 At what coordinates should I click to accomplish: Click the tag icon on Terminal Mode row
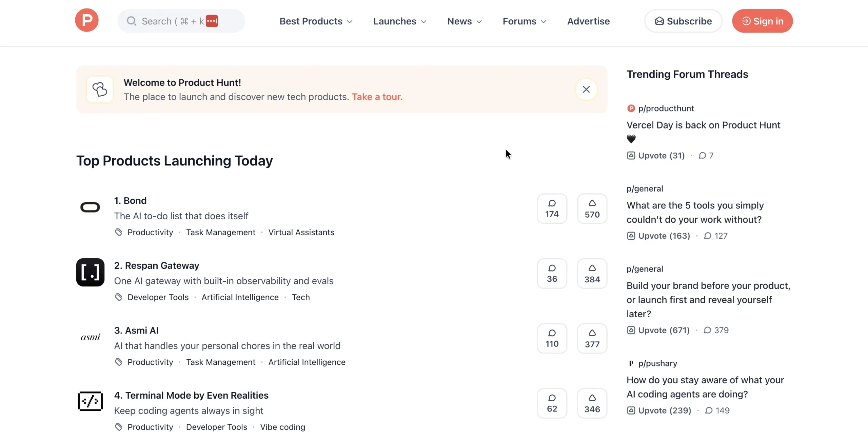(118, 427)
